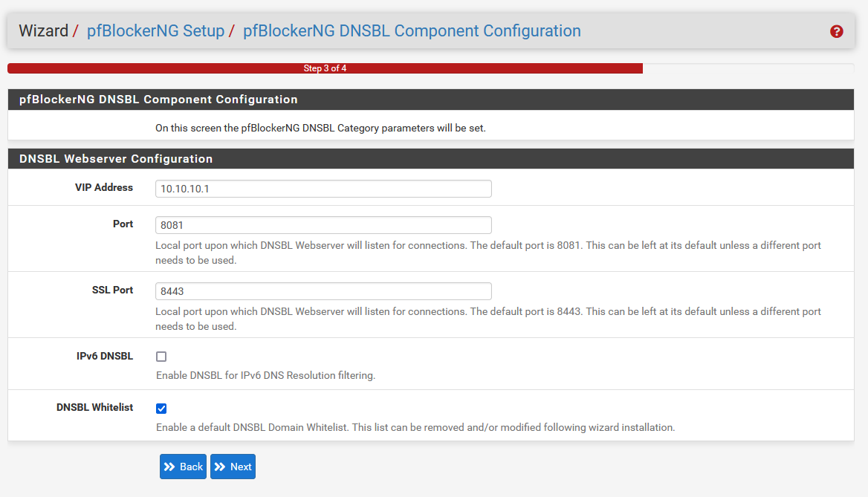Open the red help question mark icon
The width and height of the screenshot is (868, 497).
pyautogui.click(x=837, y=31)
